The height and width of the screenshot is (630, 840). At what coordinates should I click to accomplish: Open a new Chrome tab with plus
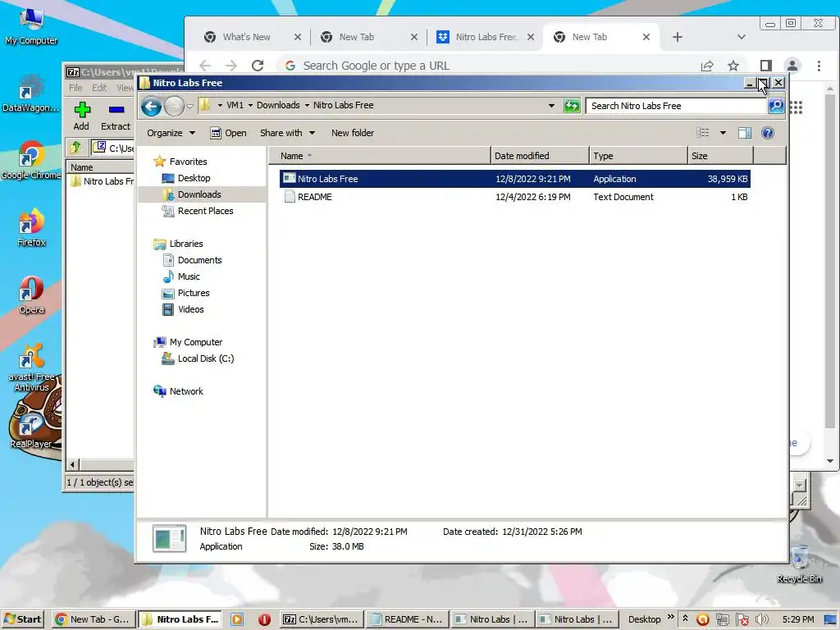pyautogui.click(x=677, y=37)
